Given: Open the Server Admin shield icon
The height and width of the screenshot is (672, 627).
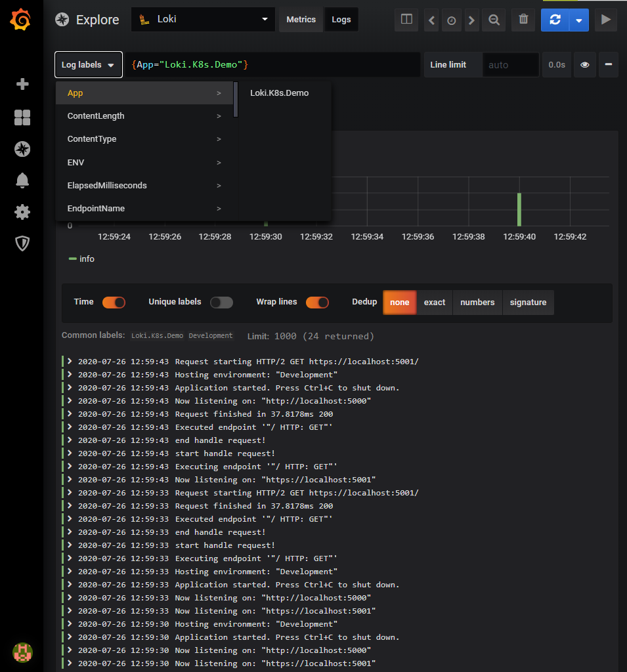Looking at the screenshot, I should click(x=22, y=243).
